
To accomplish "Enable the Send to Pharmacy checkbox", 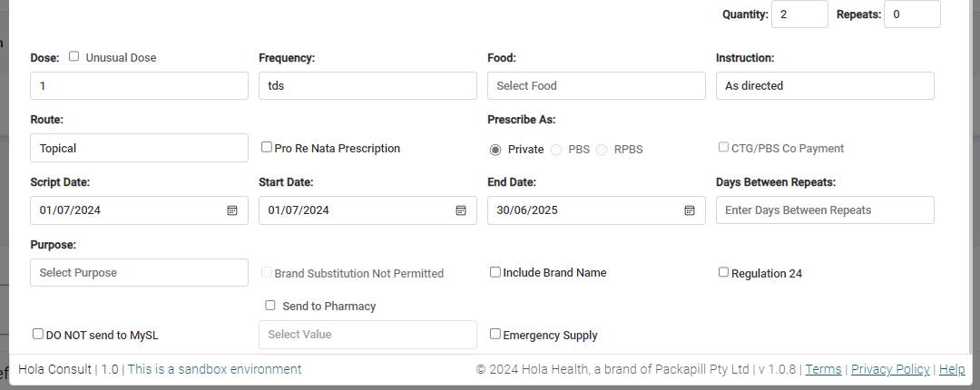I will point(270,305).
